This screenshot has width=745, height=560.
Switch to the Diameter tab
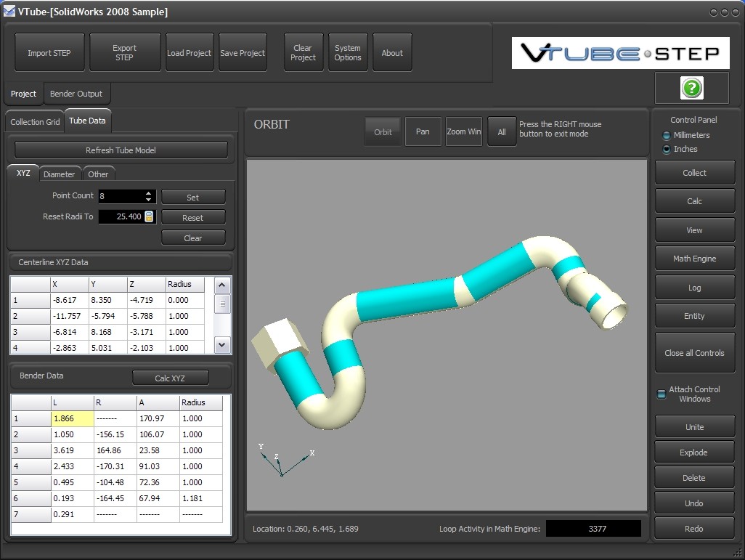(59, 174)
